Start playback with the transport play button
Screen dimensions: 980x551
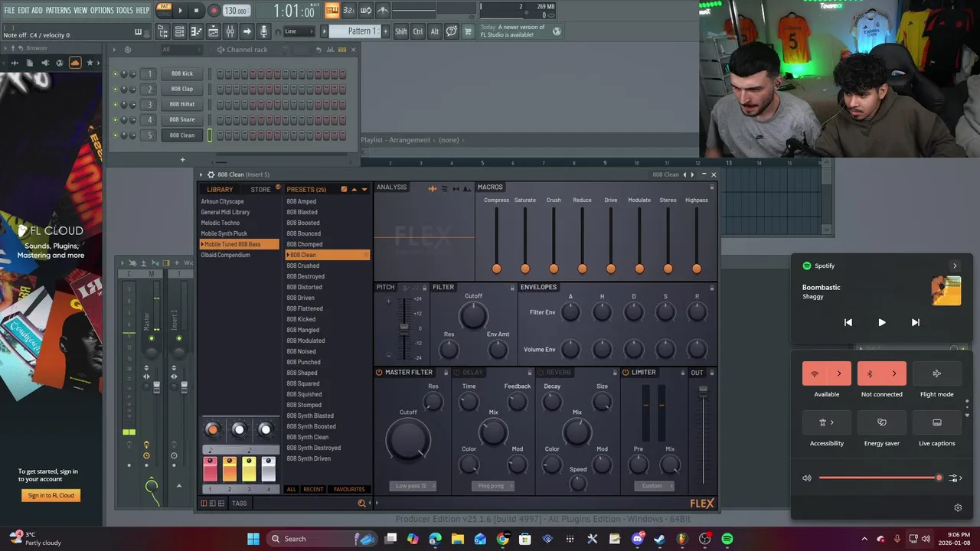pyautogui.click(x=181, y=11)
